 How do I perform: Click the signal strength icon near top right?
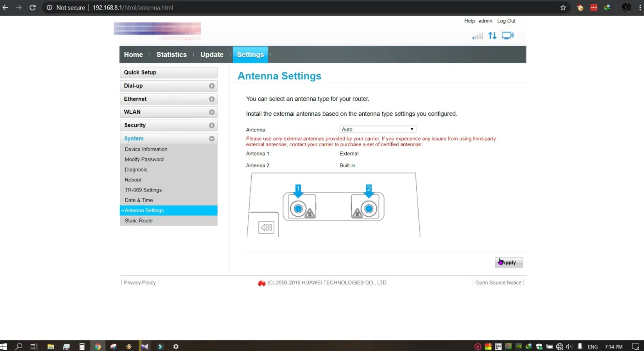477,36
